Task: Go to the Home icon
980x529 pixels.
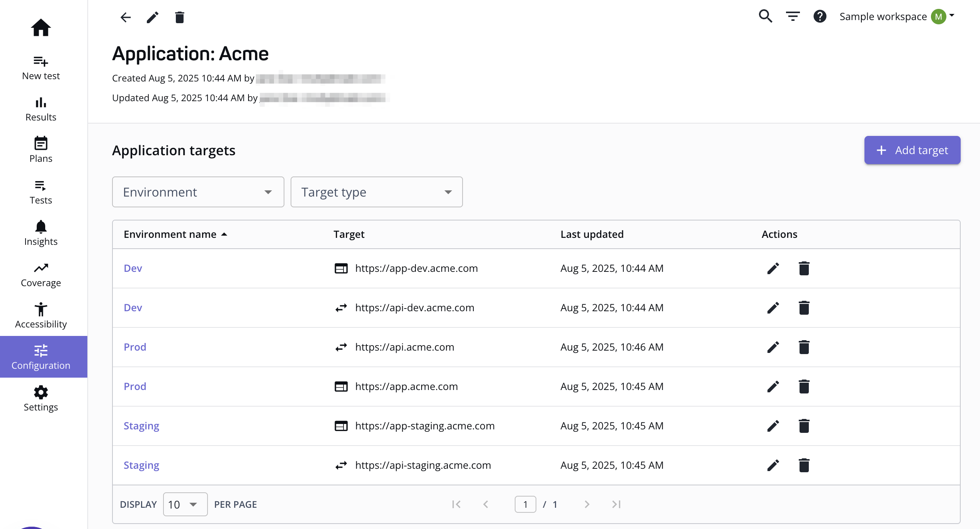Action: tap(41, 28)
